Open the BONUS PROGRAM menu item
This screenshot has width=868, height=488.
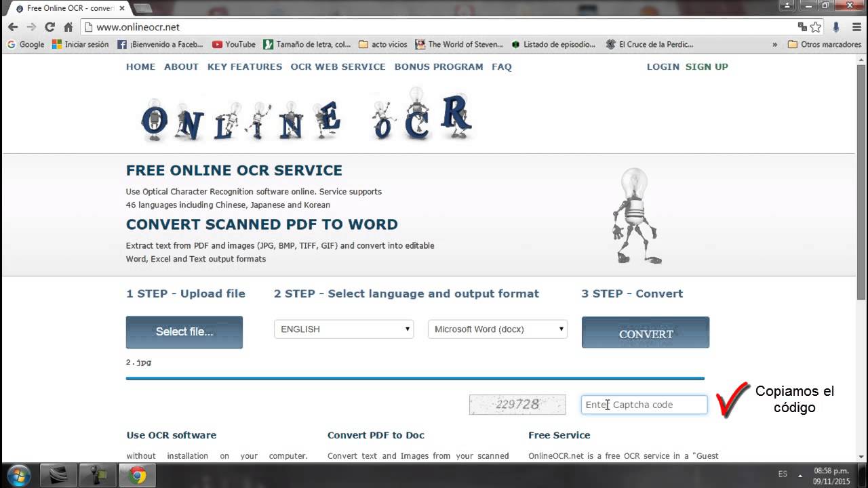coord(439,66)
